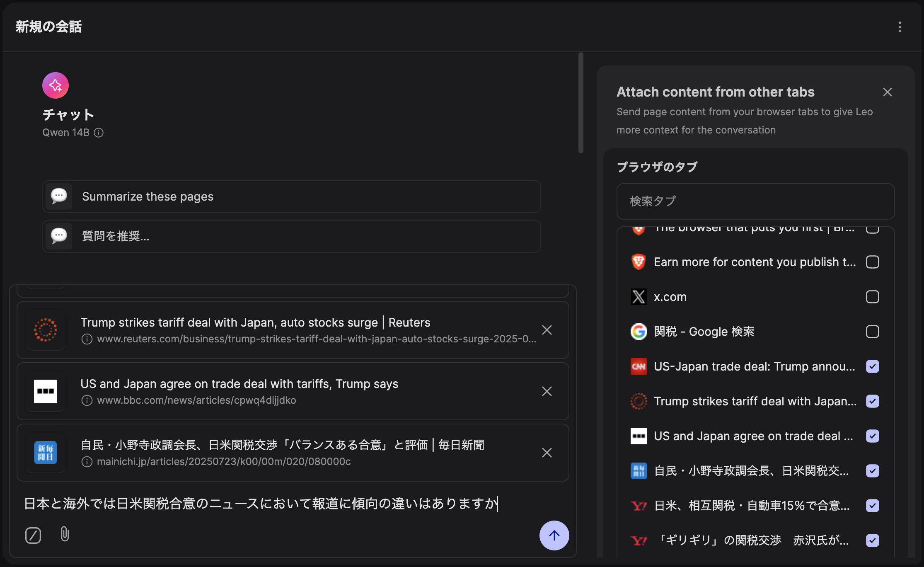Click the info icon next to Qwen 14B
Screen dimensions: 924x567
pos(99,133)
